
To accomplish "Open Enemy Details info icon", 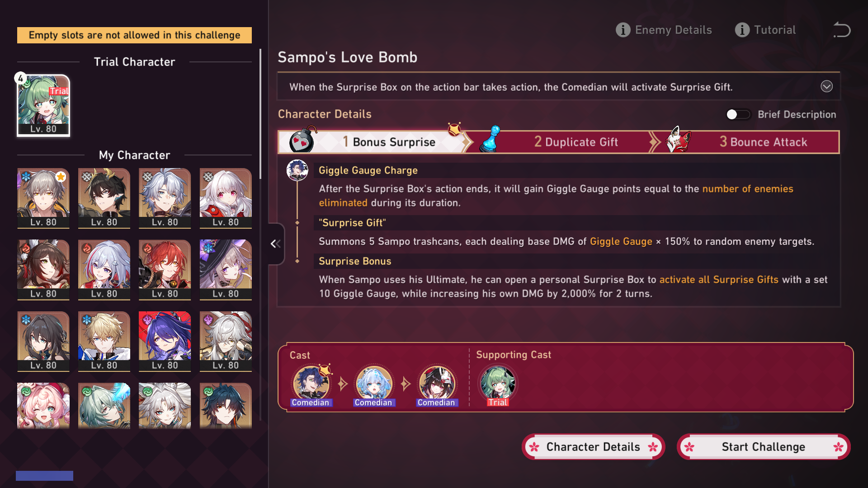I will (623, 30).
